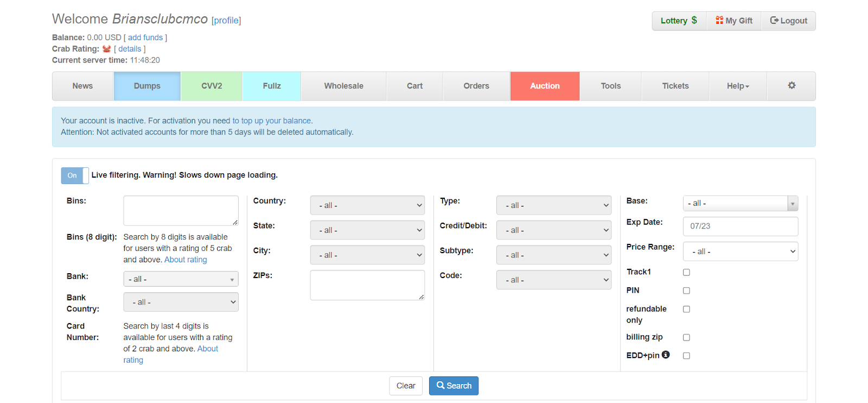
Task: Select the Fullz tab
Action: point(272,86)
